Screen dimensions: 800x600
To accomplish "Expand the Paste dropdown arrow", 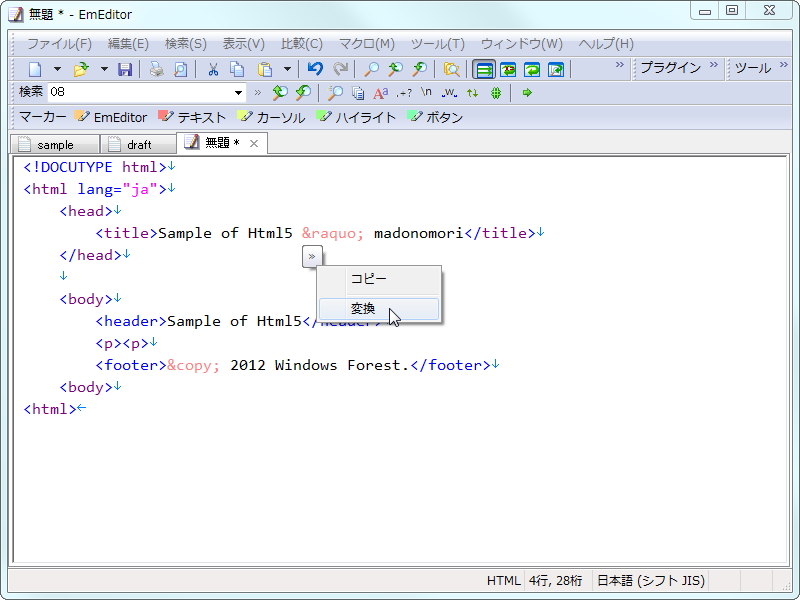I will (x=287, y=69).
